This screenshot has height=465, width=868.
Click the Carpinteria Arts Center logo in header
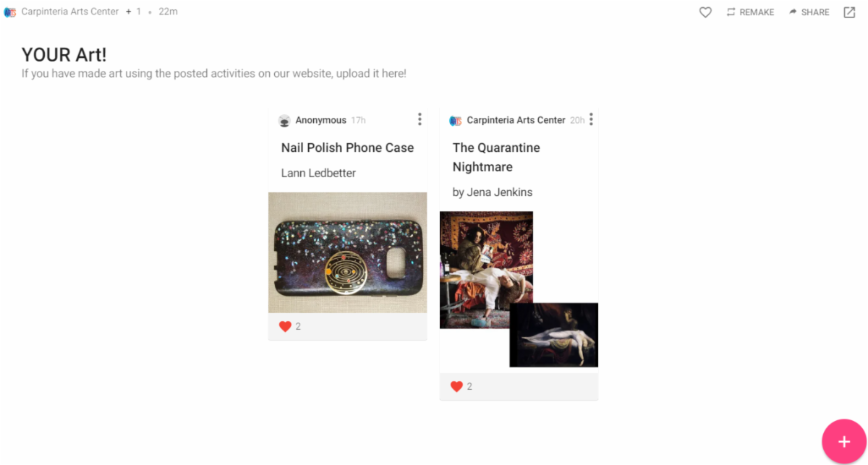10,12
